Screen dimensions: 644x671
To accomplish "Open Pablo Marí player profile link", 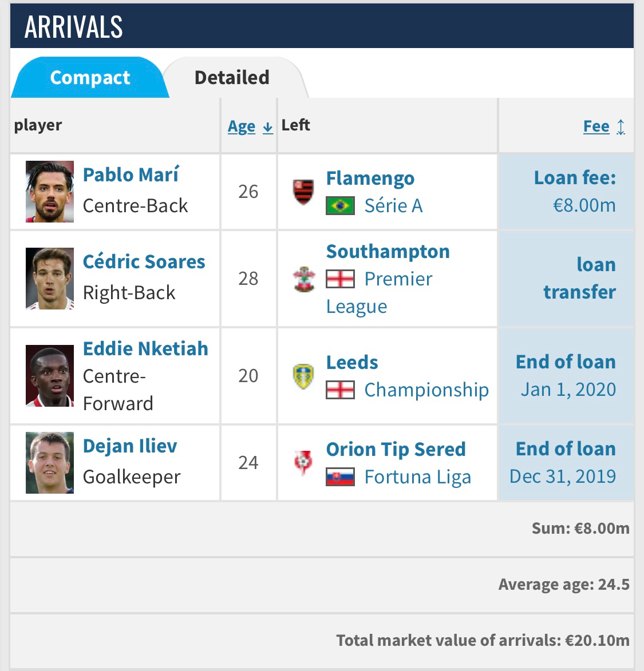I will click(131, 174).
